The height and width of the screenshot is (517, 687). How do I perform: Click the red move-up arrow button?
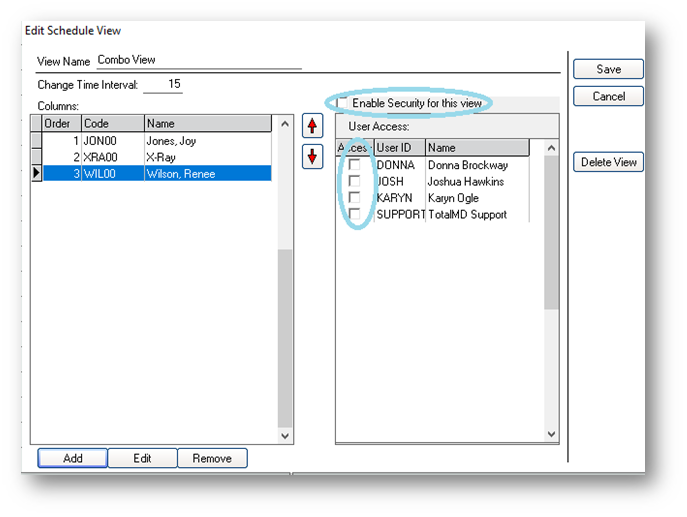coord(313,127)
